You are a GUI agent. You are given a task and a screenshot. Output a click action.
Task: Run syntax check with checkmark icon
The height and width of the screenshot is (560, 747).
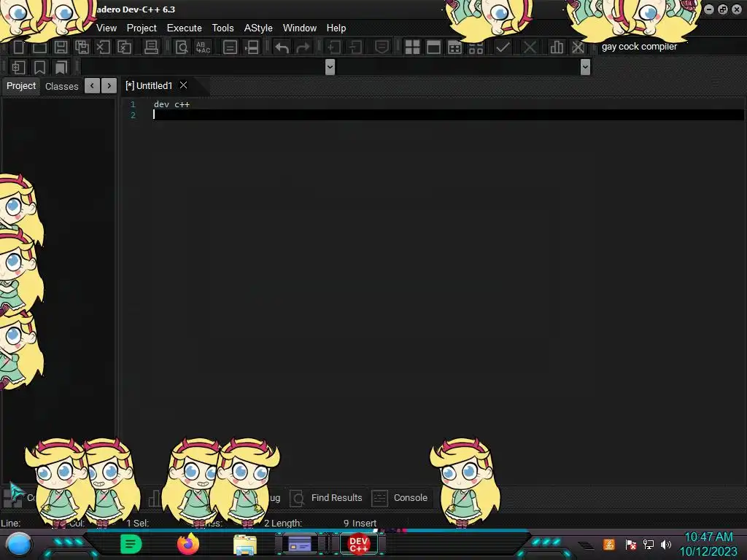tap(503, 47)
